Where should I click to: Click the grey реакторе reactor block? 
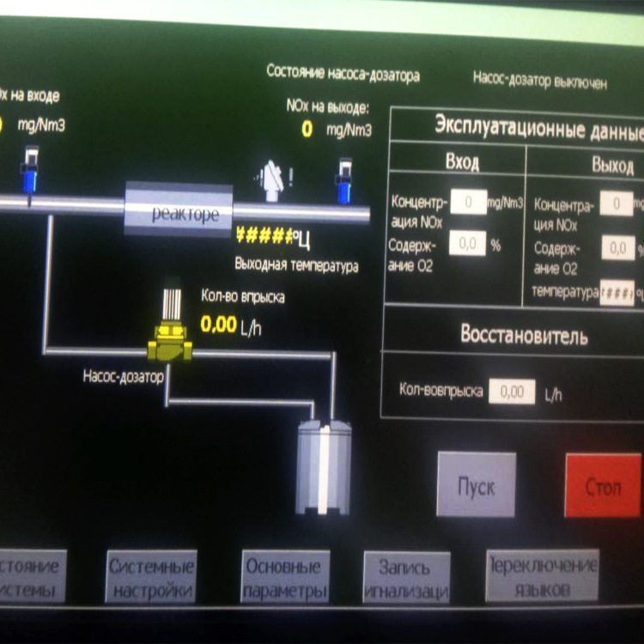click(179, 211)
